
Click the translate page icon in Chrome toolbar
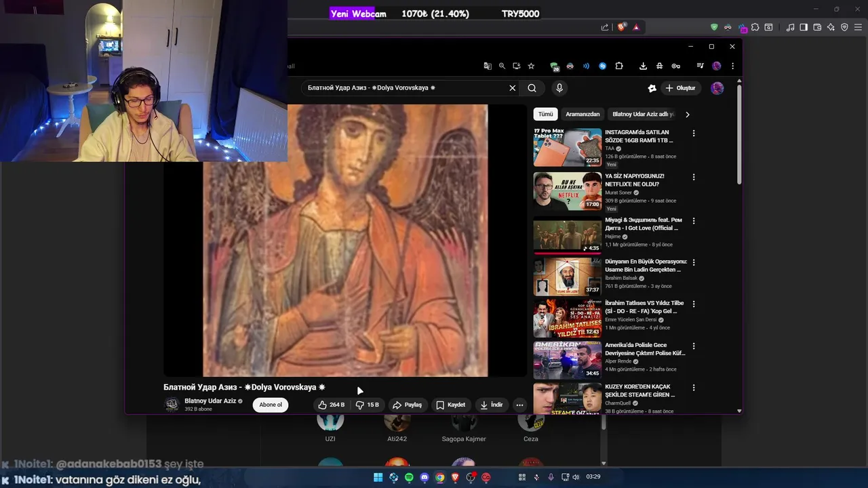click(487, 66)
